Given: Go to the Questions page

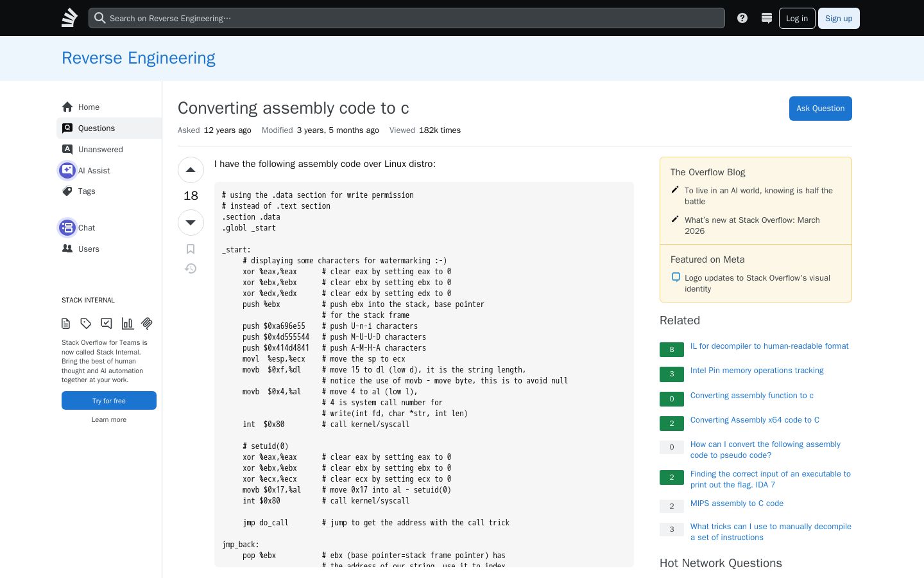Looking at the screenshot, I should coord(109,128).
